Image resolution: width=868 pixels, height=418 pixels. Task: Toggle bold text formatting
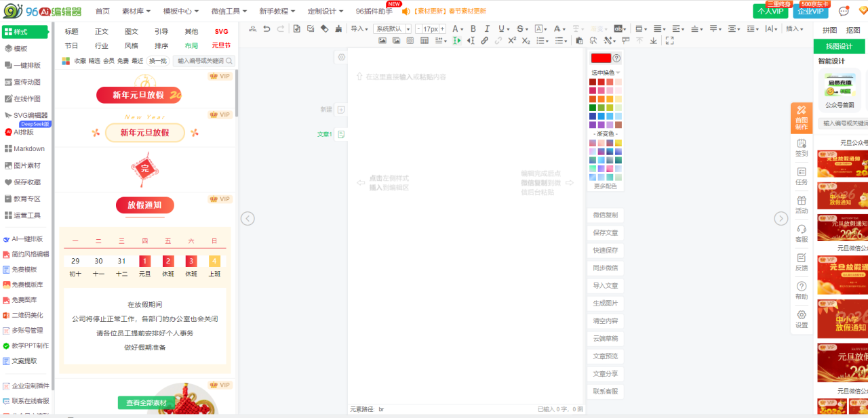point(473,28)
